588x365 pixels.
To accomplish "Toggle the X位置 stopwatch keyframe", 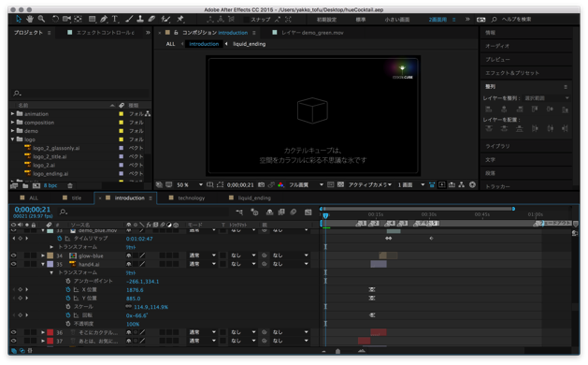I will [x=68, y=289].
